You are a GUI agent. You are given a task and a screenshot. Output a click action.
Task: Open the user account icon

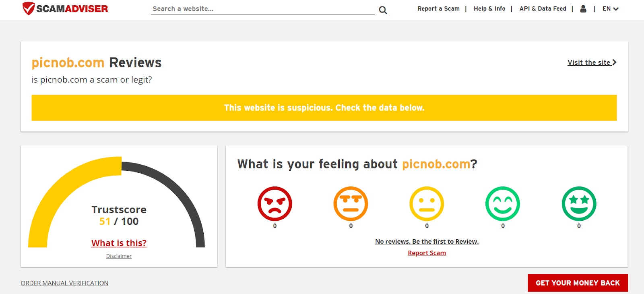583,9
